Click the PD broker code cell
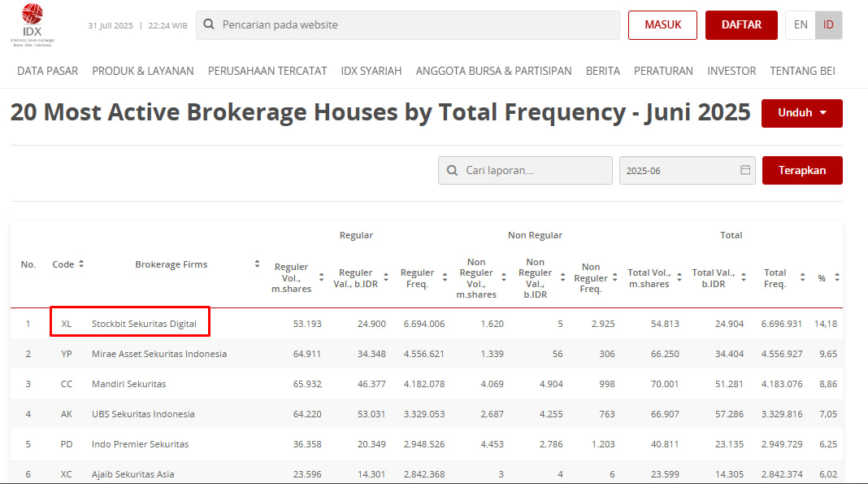 point(67,444)
